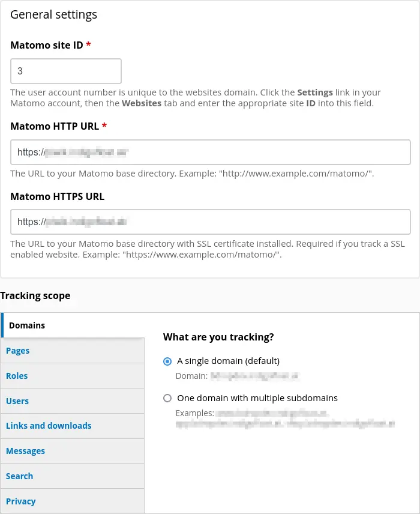Click inside the Matomo site ID field

66,71
